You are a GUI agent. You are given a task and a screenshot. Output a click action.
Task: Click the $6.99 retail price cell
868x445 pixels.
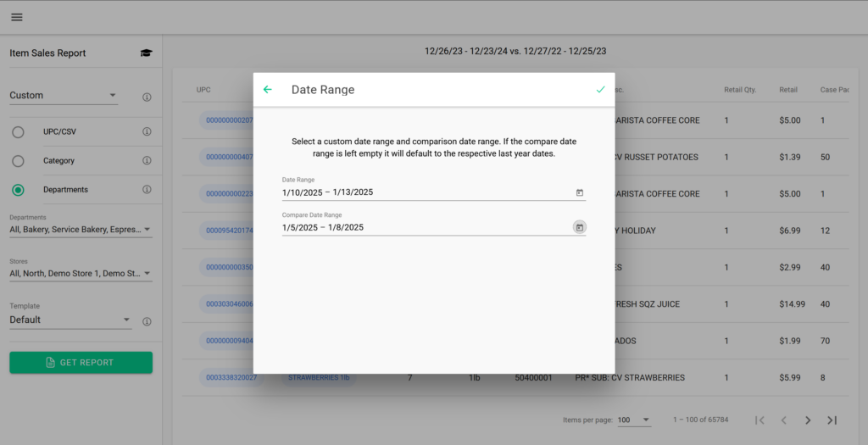[x=790, y=231]
